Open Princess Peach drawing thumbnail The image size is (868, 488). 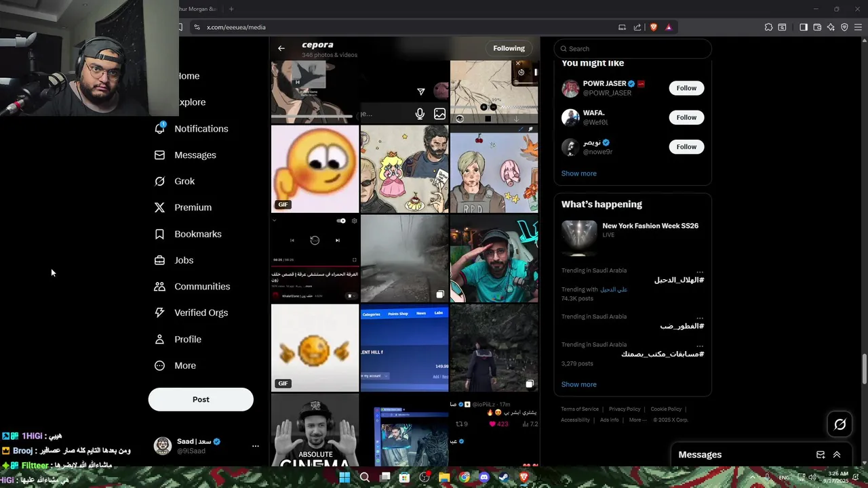404,169
